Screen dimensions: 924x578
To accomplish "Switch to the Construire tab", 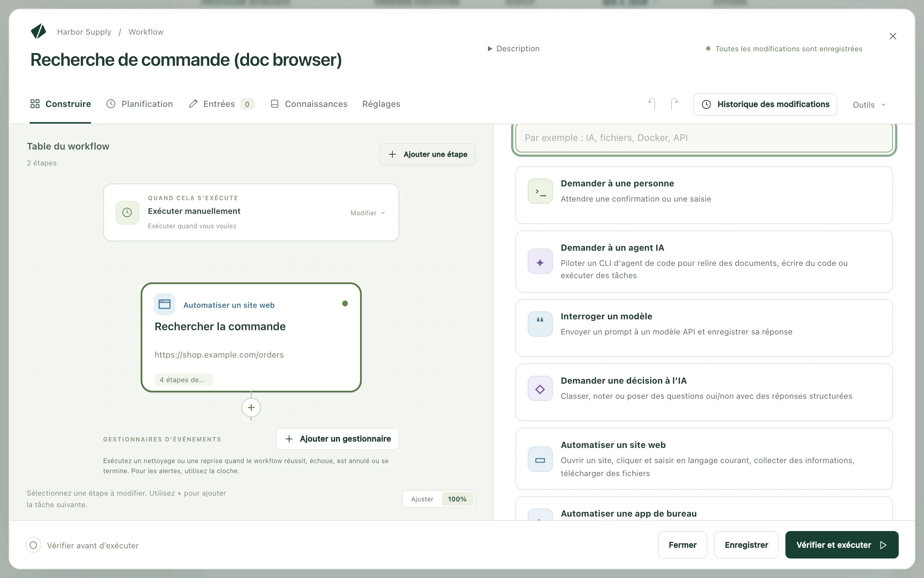I will (60, 104).
